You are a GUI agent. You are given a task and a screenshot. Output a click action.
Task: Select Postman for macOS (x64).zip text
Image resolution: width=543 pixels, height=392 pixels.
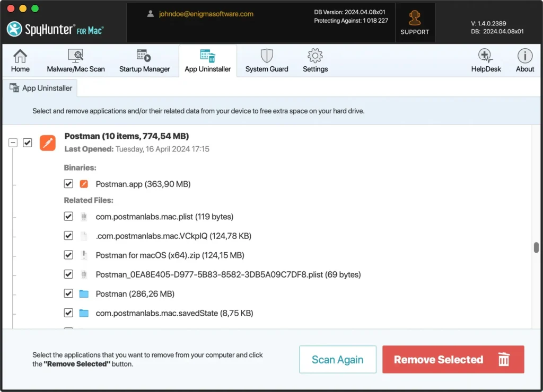170,255
